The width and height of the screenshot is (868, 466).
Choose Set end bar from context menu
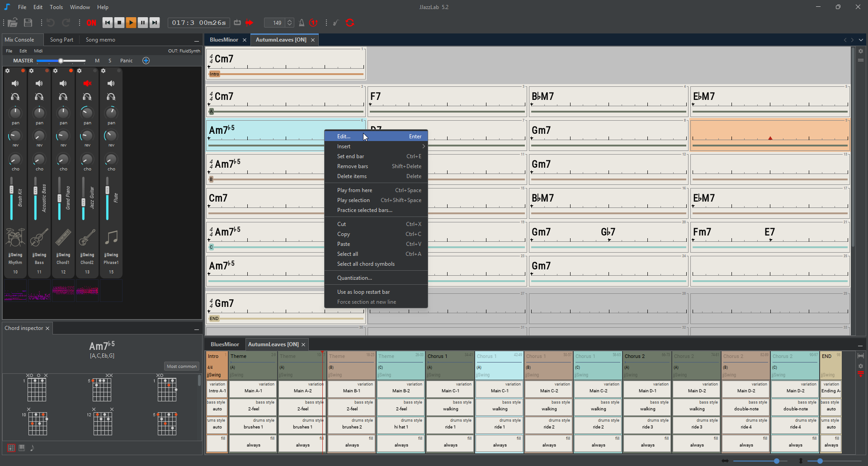(x=350, y=156)
